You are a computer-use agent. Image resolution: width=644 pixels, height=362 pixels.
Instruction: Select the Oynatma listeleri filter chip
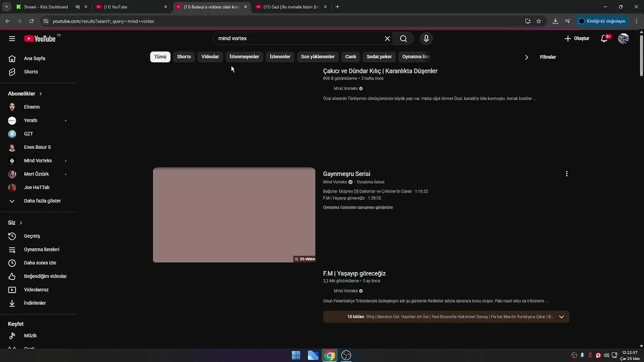(x=416, y=57)
